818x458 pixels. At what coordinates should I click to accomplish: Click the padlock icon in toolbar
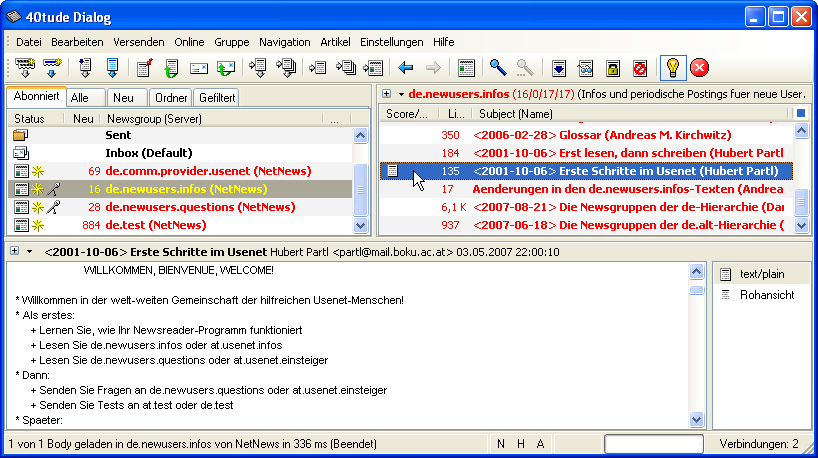tap(613, 68)
